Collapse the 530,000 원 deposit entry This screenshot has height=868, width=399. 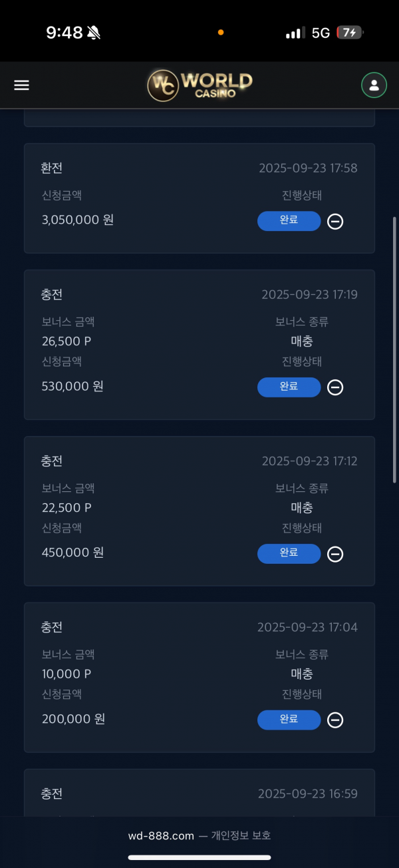pyautogui.click(x=335, y=387)
